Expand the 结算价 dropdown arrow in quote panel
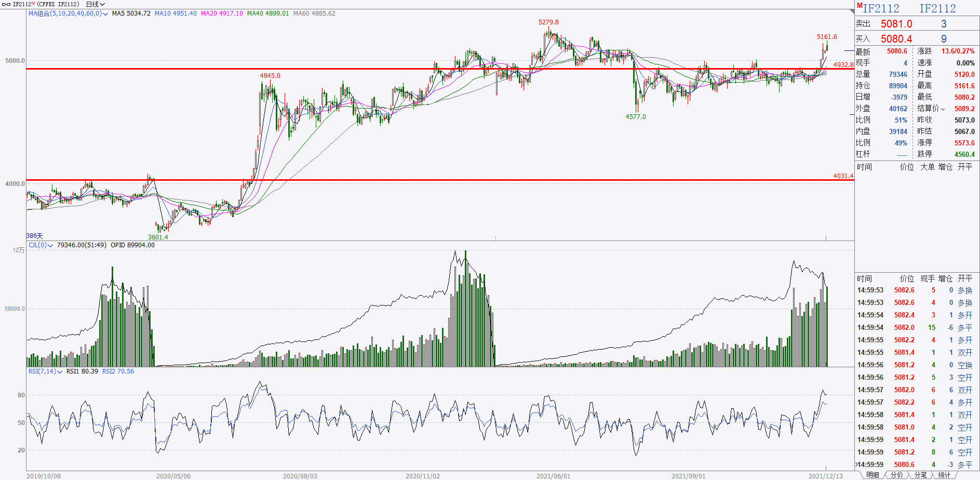The height and width of the screenshot is (480, 980). [x=943, y=109]
